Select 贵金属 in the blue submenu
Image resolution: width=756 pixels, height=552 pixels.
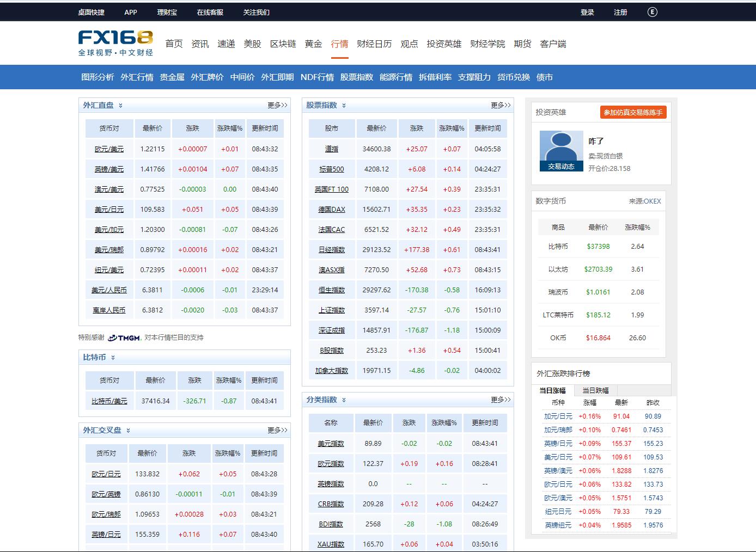(x=172, y=77)
